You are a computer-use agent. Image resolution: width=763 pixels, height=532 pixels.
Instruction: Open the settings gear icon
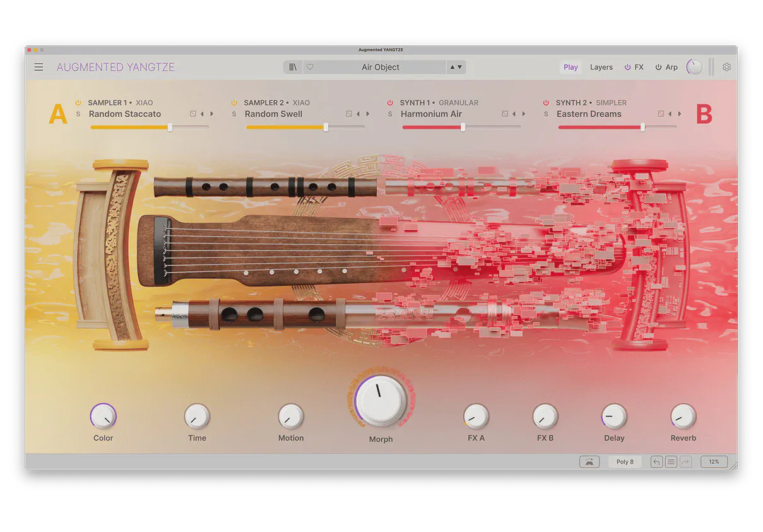tap(726, 67)
